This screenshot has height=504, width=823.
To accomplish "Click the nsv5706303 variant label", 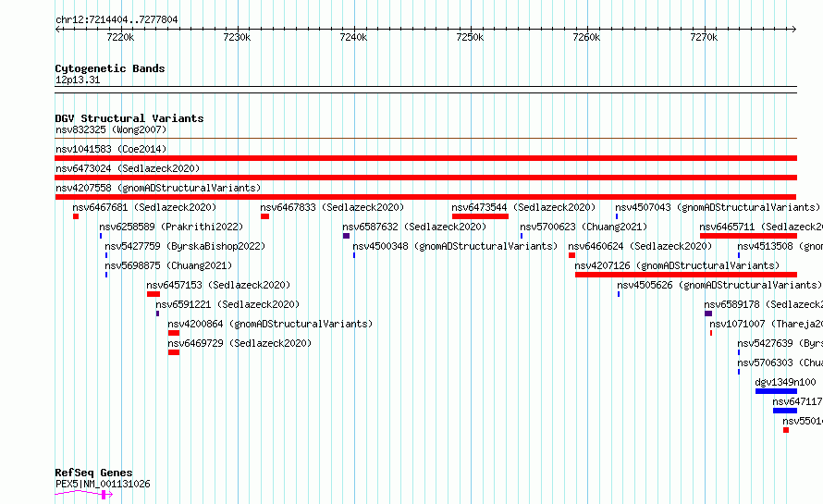I will point(780,363).
